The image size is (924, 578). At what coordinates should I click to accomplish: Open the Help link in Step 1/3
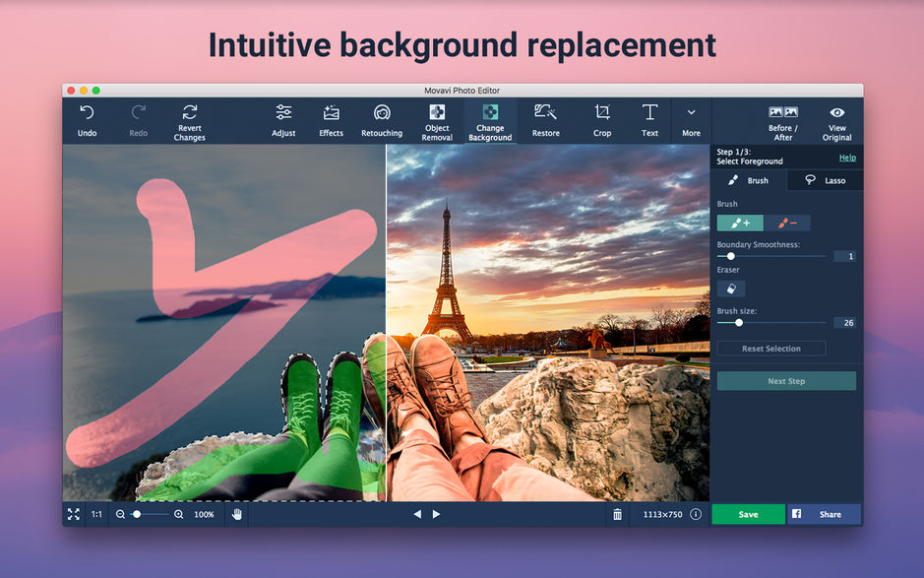(847, 157)
